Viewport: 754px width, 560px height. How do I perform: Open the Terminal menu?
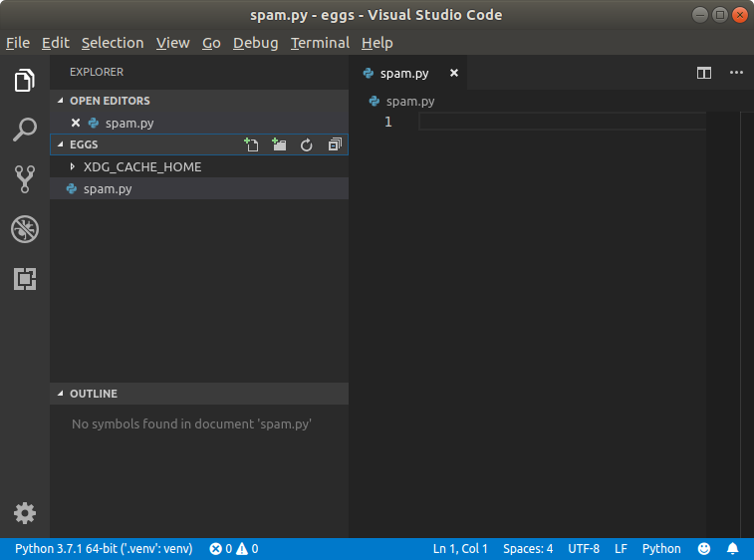320,43
